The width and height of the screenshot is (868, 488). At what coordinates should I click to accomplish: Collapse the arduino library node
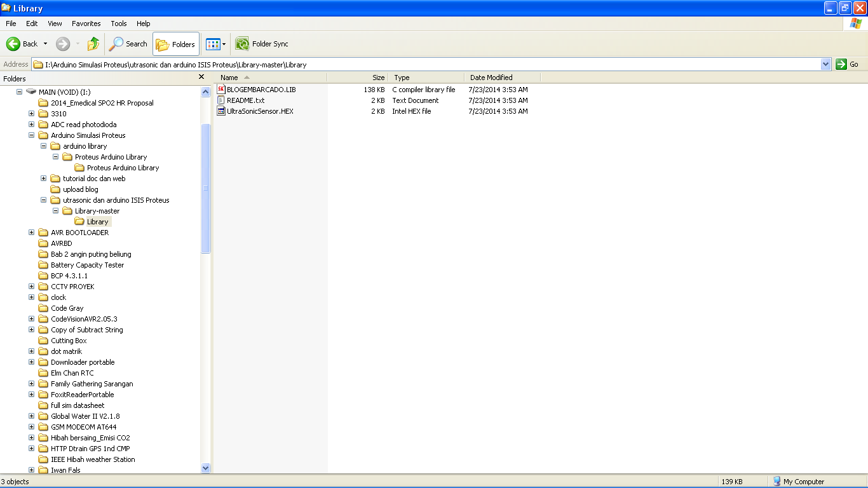pyautogui.click(x=44, y=146)
